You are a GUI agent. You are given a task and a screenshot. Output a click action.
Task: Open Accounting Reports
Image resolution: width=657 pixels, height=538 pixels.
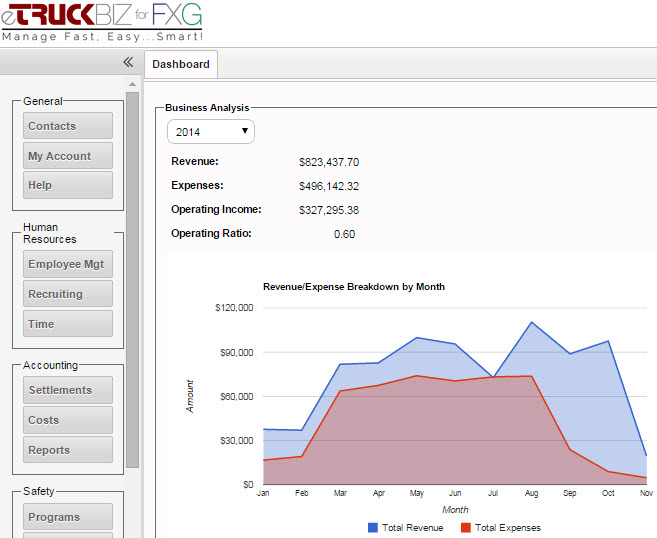[68, 450]
